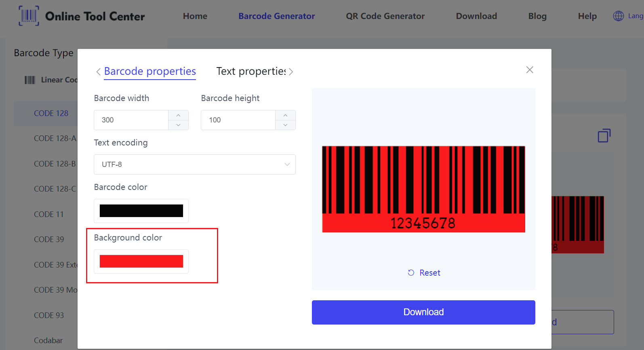Screen dimensions: 644x350
Task: Click the Barcode width input field
Action: pyautogui.click(x=131, y=120)
